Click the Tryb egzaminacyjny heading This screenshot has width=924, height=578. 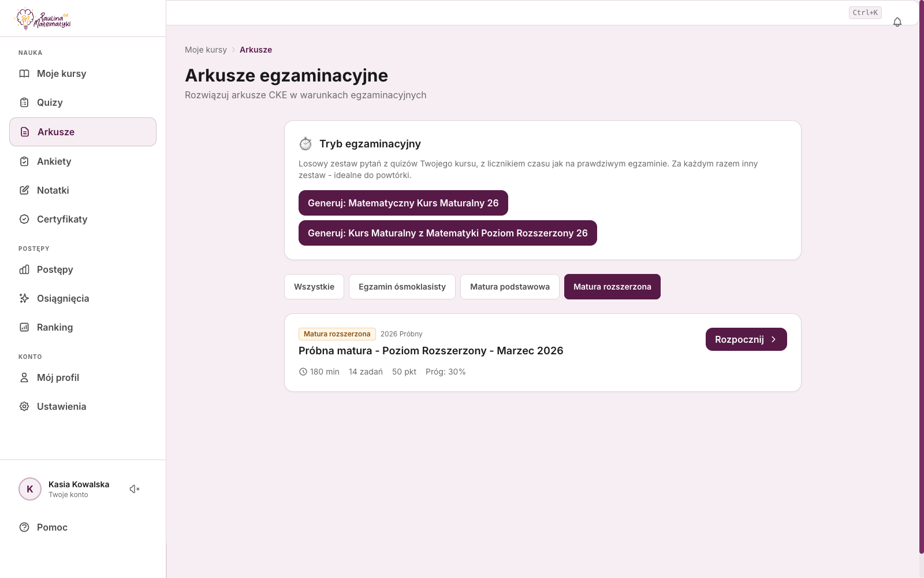tap(370, 143)
